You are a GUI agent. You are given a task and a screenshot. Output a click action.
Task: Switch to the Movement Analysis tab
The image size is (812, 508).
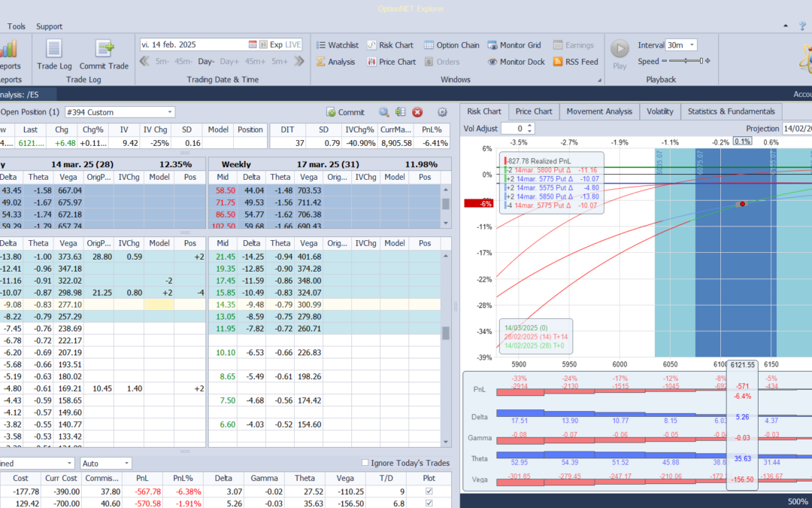[598, 111]
